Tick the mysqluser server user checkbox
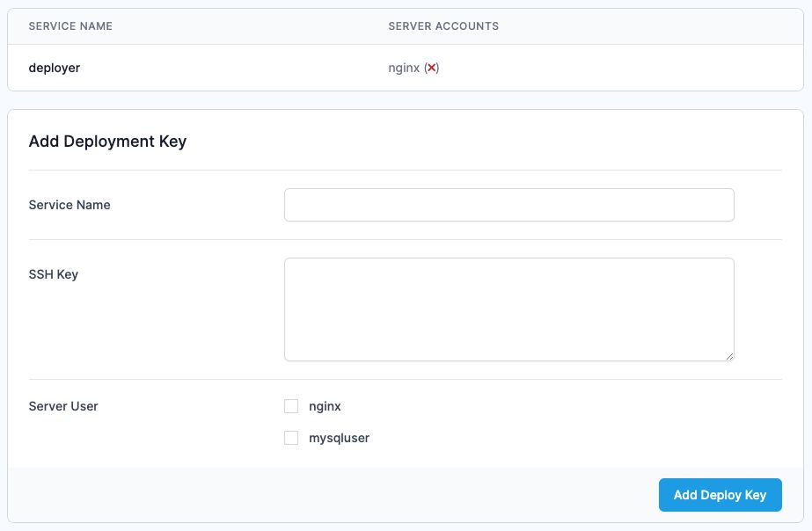This screenshot has width=812, height=531. [x=291, y=438]
